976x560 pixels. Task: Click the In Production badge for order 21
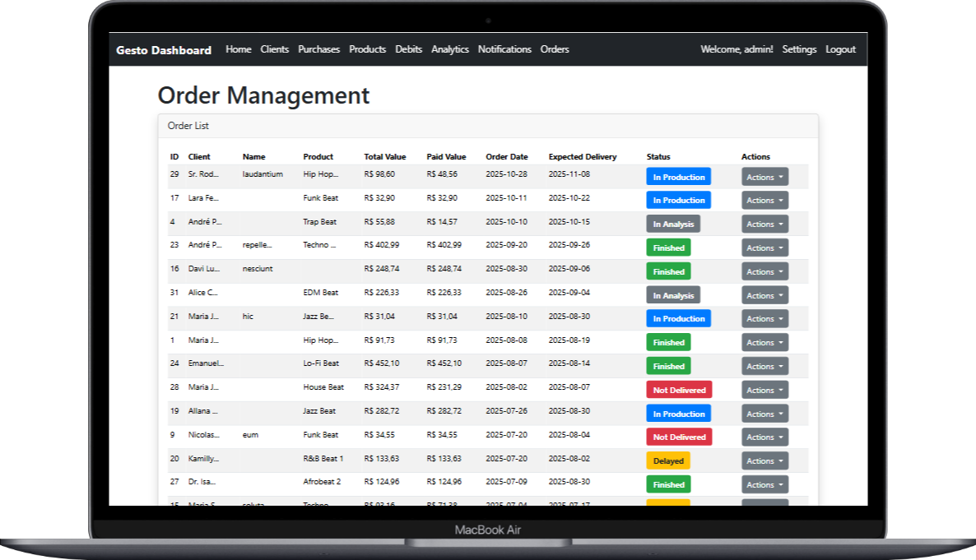tap(678, 318)
